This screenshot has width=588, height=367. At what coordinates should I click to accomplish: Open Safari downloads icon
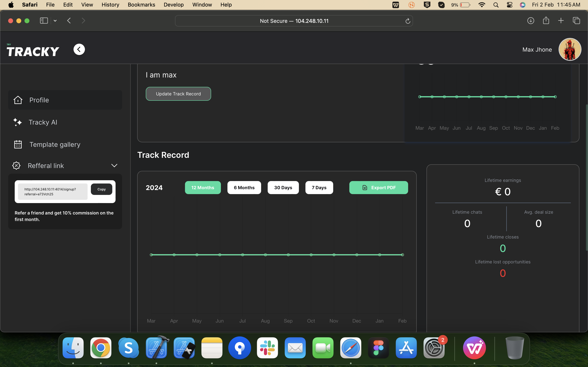[x=531, y=21]
